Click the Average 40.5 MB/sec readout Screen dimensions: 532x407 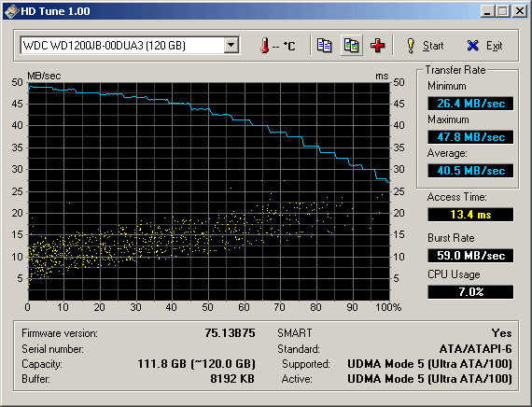coord(470,171)
